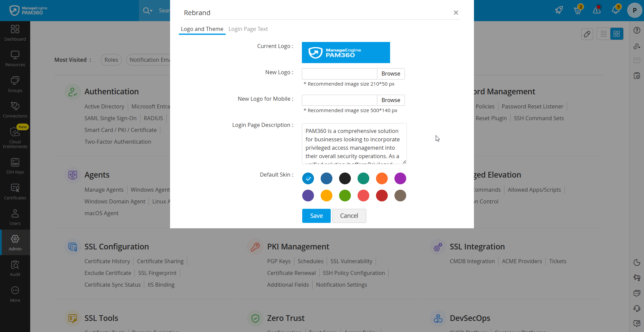Screen dimensions: 644x332
Task: Switch admin page to grid view
Action: tap(616, 34)
